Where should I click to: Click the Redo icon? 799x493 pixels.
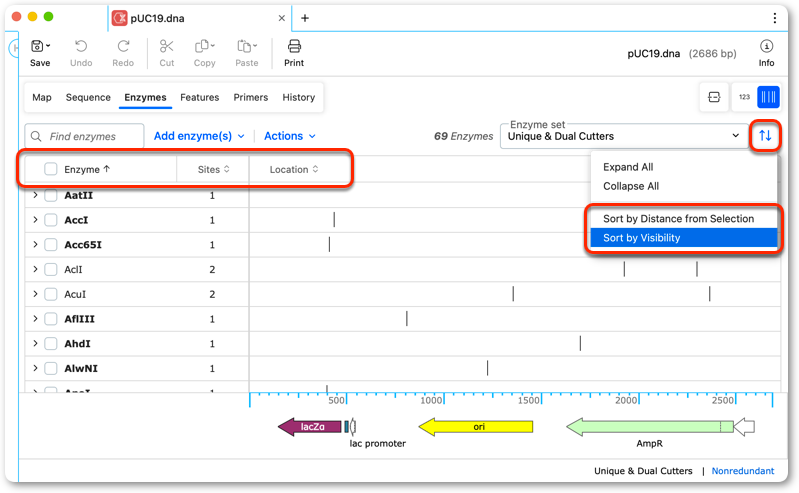(x=123, y=46)
